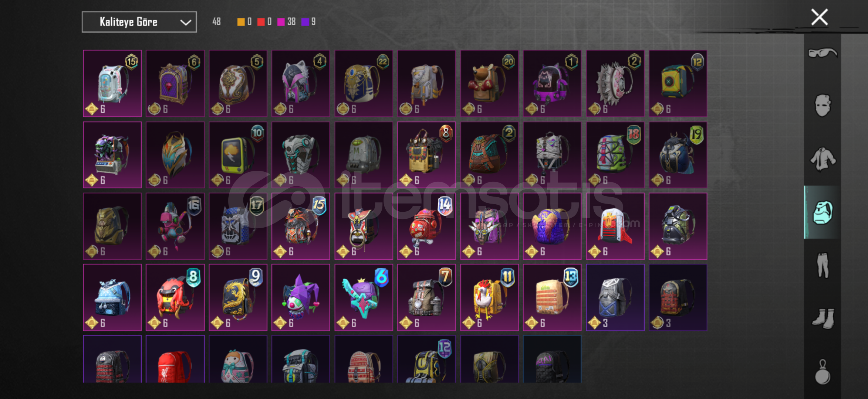This screenshot has height=399, width=868.
Task: Select the face mask category icon
Action: (823, 106)
